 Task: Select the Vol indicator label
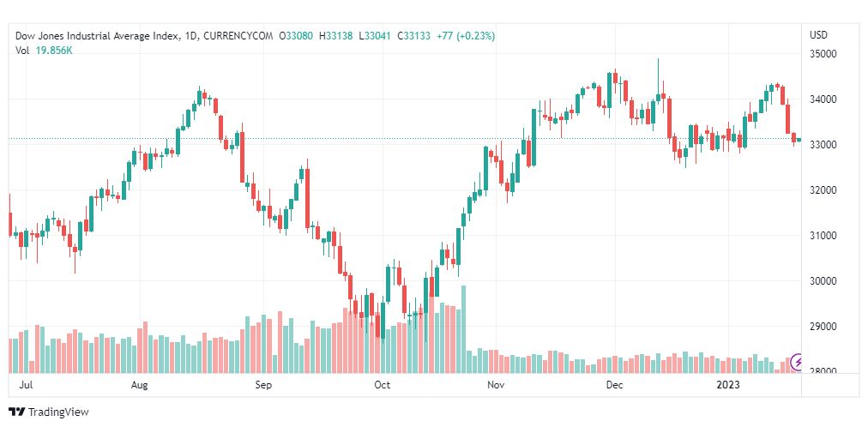pos(22,50)
